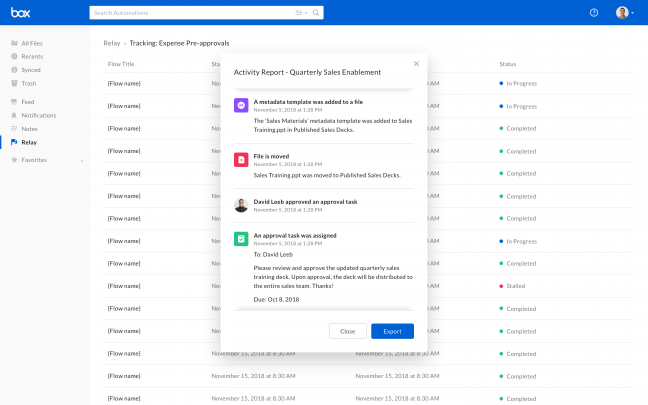Close the Activity Report dialog with X

pos(416,64)
